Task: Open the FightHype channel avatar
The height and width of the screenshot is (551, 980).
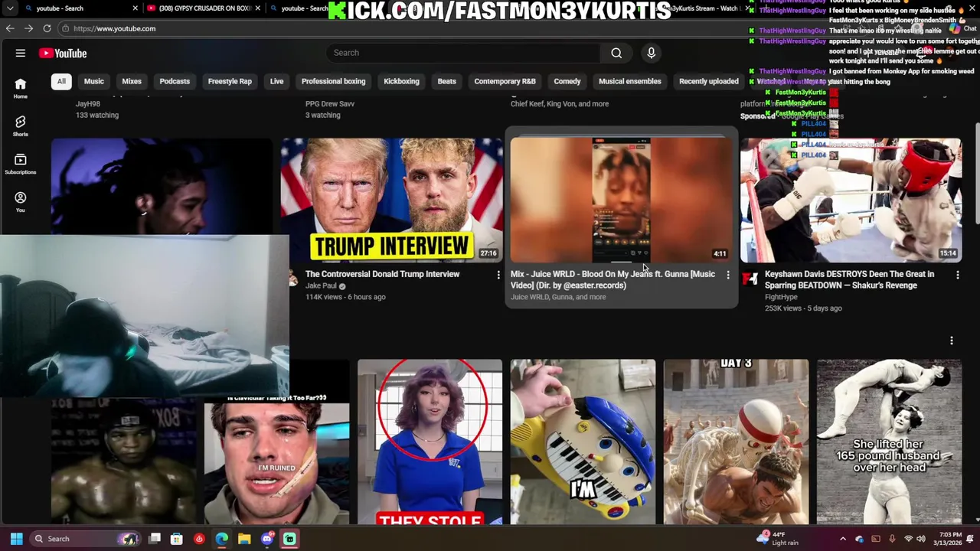Action: [x=750, y=279]
